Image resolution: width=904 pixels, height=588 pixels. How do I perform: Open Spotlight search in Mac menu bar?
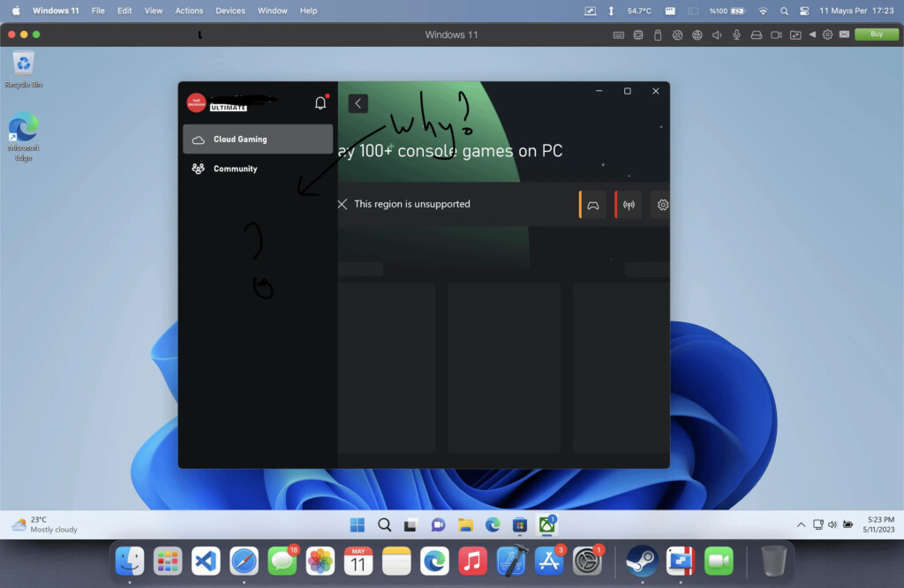point(784,11)
